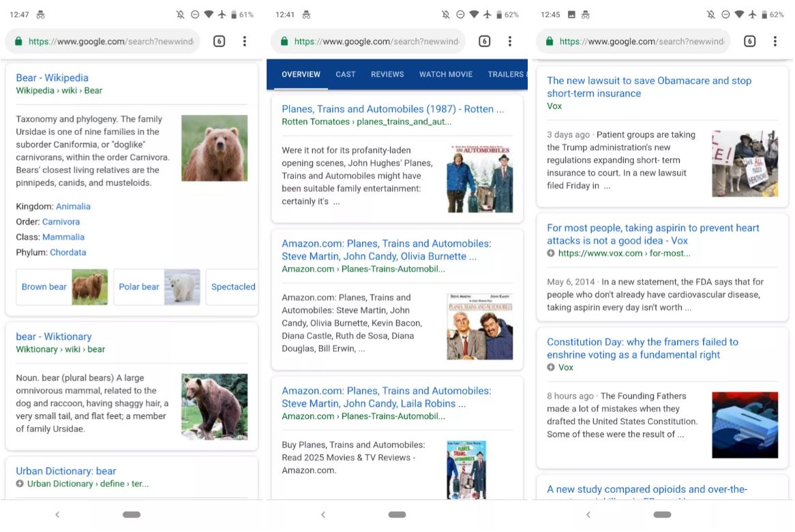
Task: Tap the Brown bear chip
Action: point(62,287)
